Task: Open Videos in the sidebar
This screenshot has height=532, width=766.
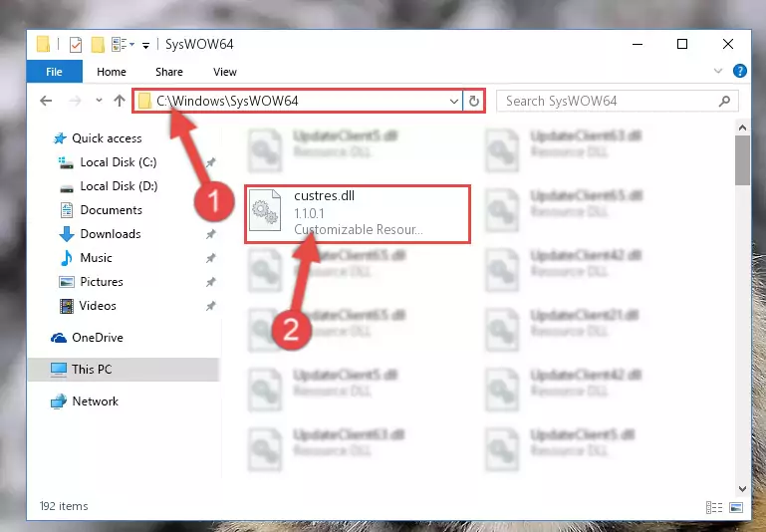Action: pos(98,306)
